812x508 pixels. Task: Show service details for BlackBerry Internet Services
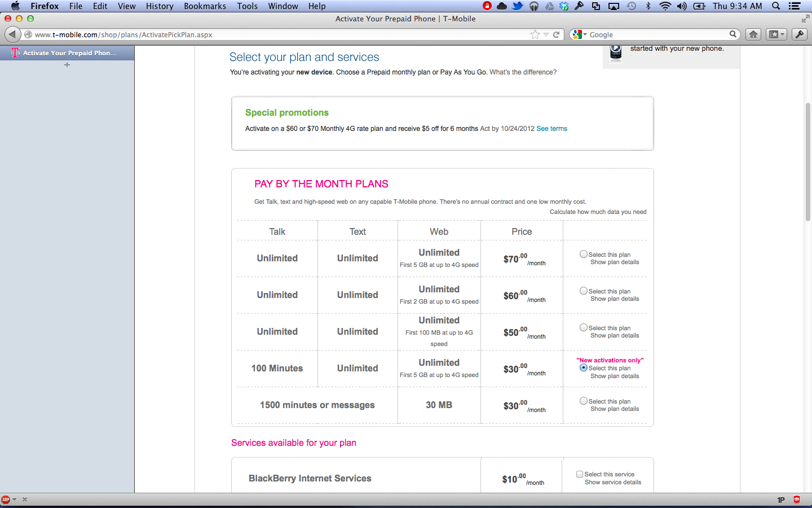tap(613, 483)
